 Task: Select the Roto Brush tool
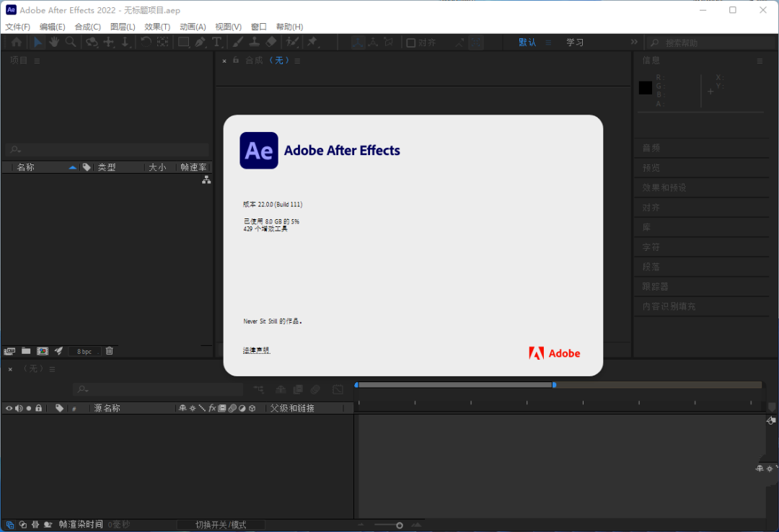[292, 43]
